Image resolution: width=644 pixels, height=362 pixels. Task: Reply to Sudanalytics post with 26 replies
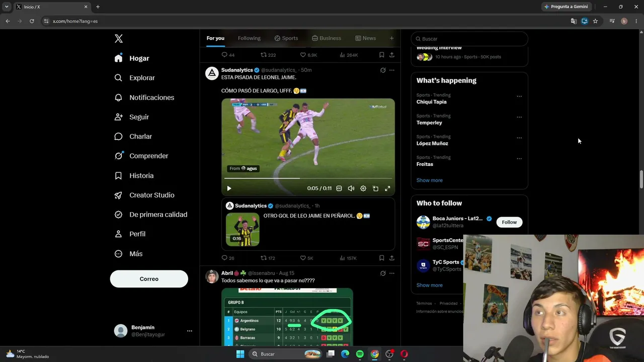coord(228,258)
